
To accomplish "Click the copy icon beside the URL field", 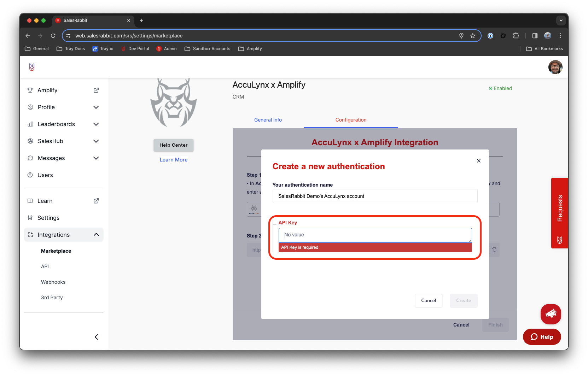I will point(494,250).
